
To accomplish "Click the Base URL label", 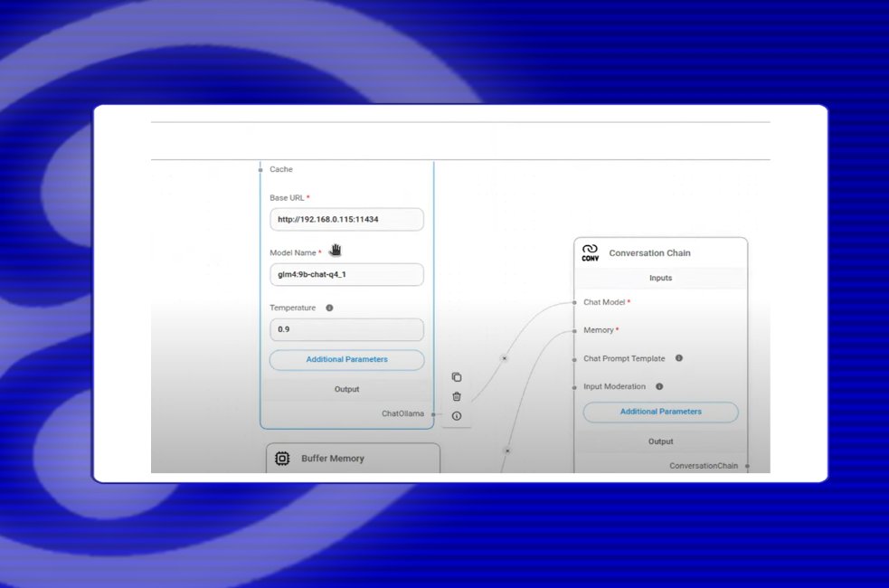I will (x=287, y=198).
